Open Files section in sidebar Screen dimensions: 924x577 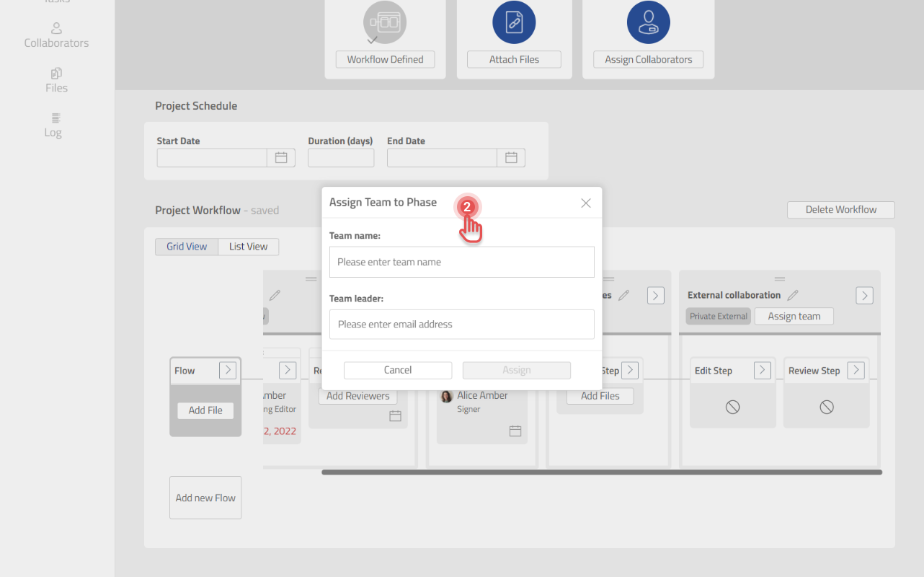56,80
